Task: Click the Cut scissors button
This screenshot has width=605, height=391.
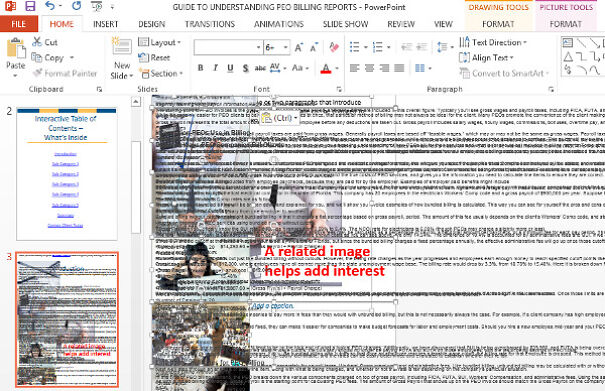Action: point(45,42)
